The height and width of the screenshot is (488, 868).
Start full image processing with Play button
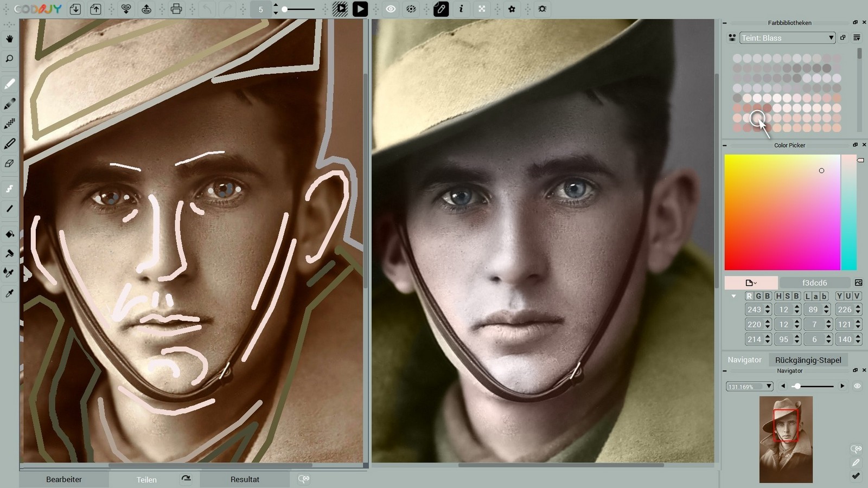pos(360,9)
